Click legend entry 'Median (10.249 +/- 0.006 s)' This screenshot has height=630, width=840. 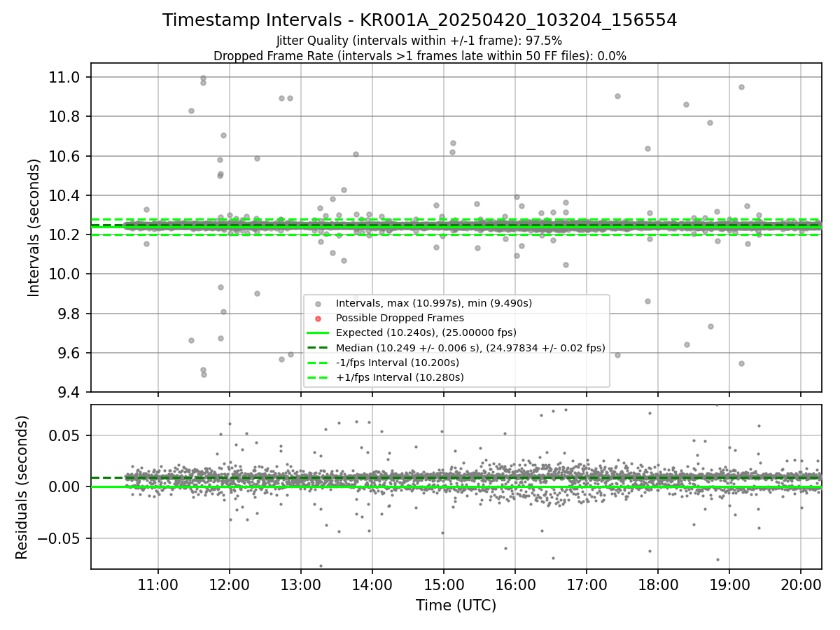click(470, 348)
